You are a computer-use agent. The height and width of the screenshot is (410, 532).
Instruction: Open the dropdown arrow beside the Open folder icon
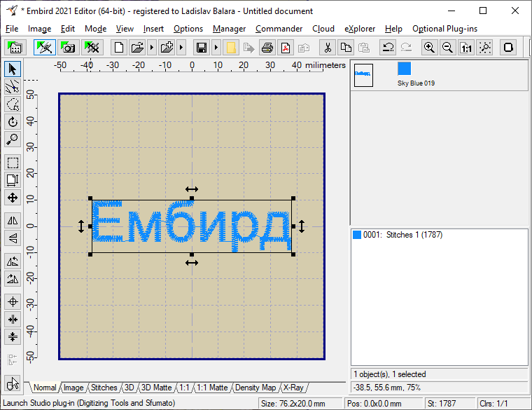click(x=151, y=48)
